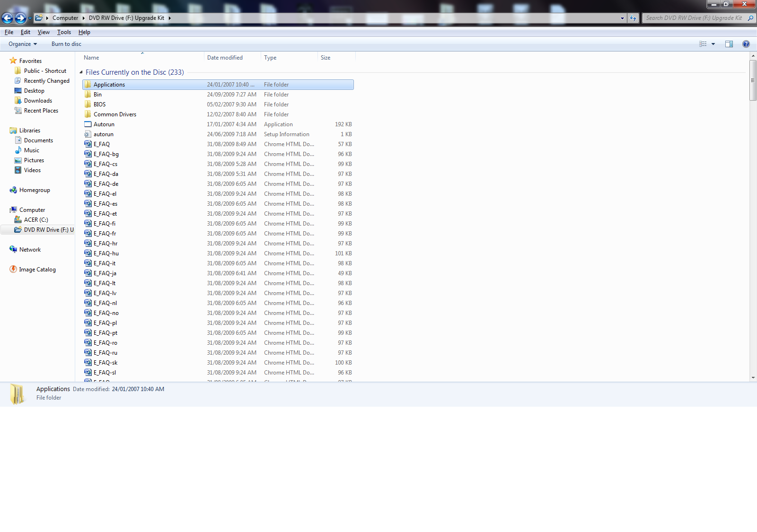This screenshot has width=757, height=532.
Task: Expand the address bar history dropdown
Action: (x=622, y=18)
